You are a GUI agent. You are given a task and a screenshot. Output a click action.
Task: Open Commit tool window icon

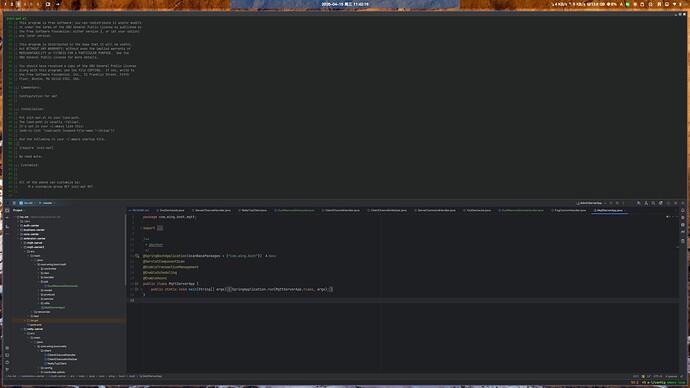coord(7,218)
